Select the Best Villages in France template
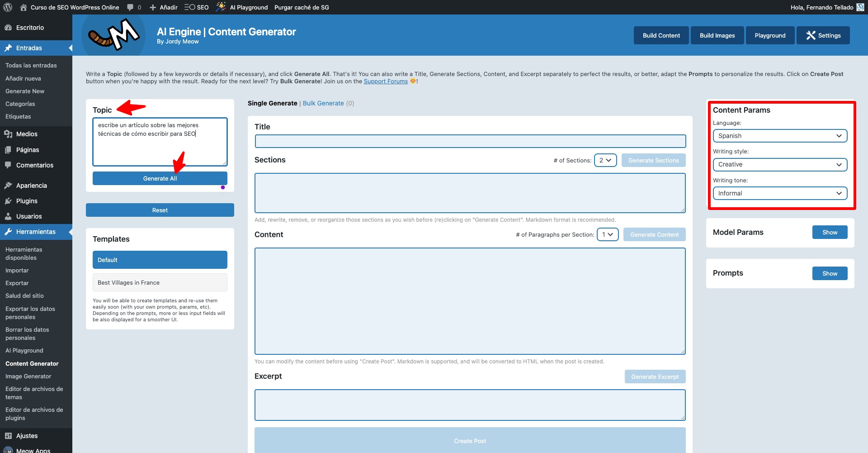Screen dimensions: 868x453 click(160, 282)
